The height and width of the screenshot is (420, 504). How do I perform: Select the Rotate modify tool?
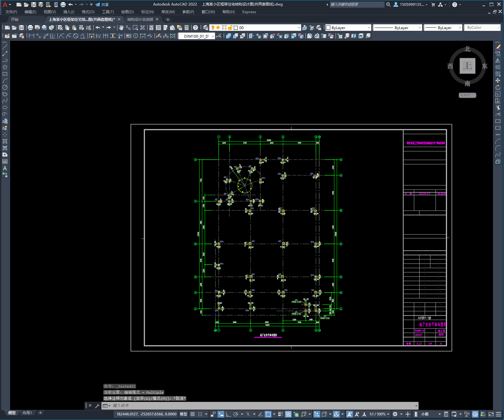coord(498,87)
